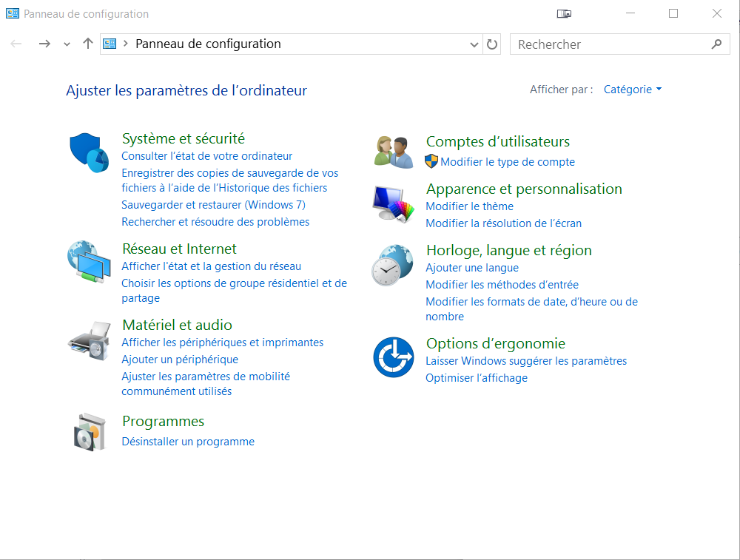Refresh the Control Panel view
Screen dimensions: 740x560
pos(492,44)
